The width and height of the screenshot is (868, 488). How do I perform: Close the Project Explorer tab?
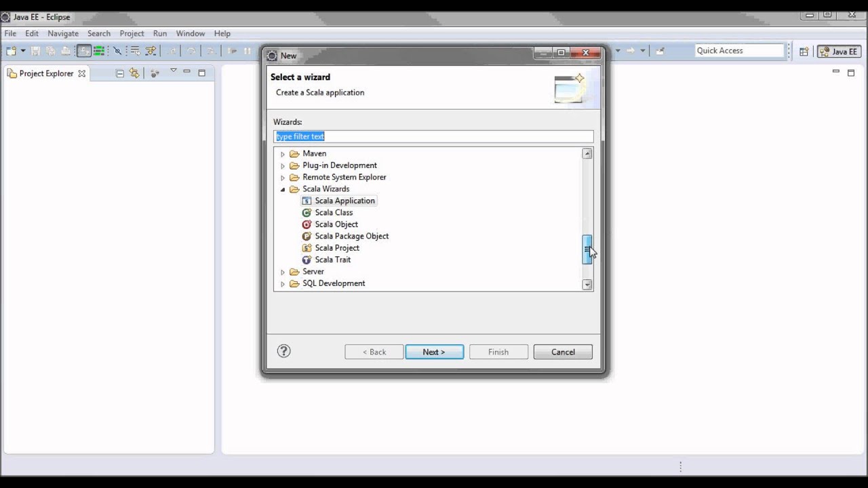[82, 74]
